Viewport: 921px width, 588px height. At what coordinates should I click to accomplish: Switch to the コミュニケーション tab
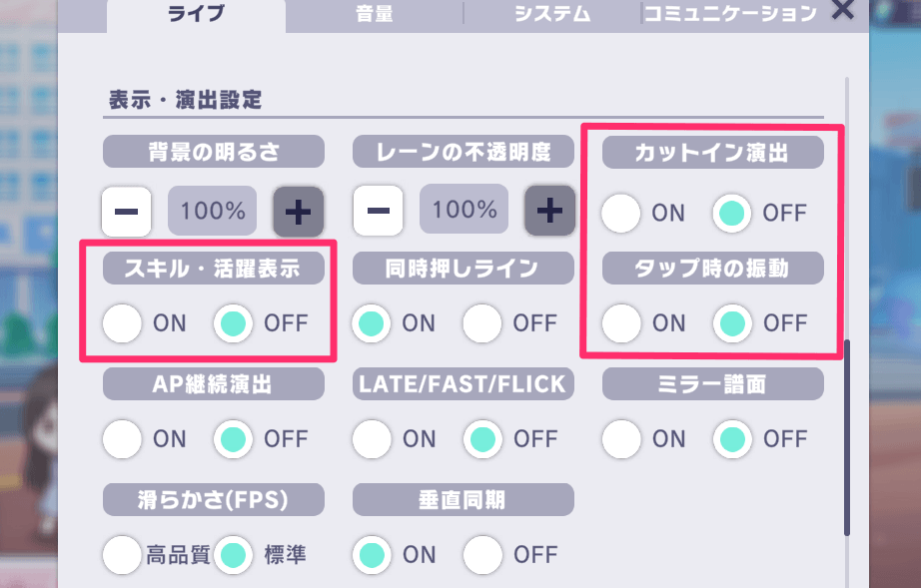(732, 12)
